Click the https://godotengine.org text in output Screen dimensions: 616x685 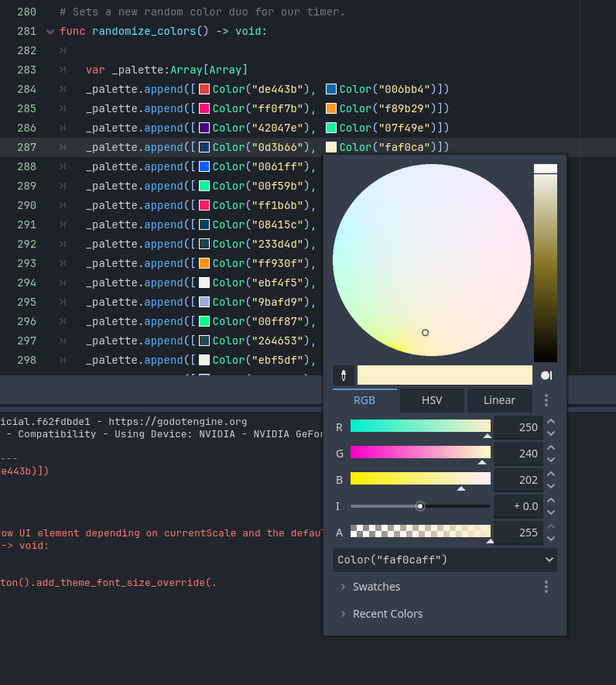[177, 422]
